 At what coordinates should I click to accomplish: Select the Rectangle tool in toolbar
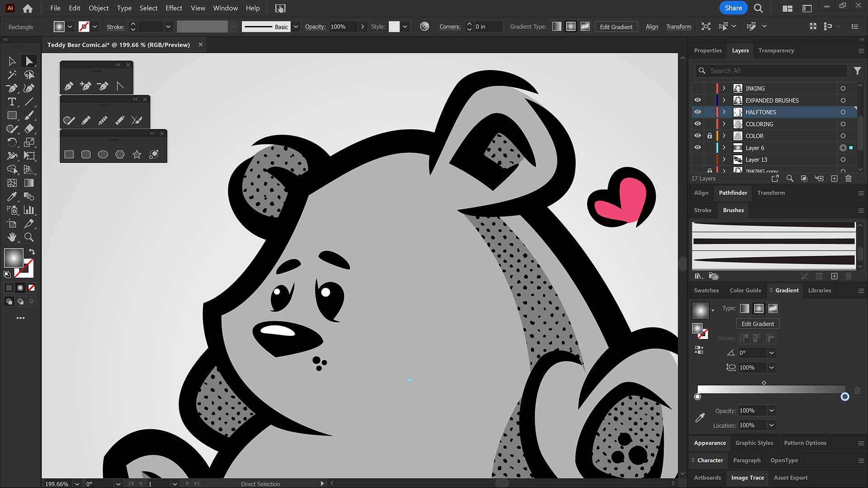click(x=12, y=115)
